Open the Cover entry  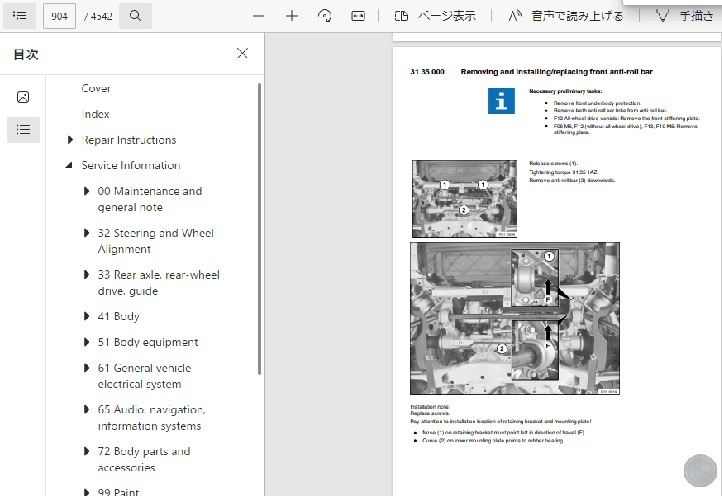click(x=96, y=88)
